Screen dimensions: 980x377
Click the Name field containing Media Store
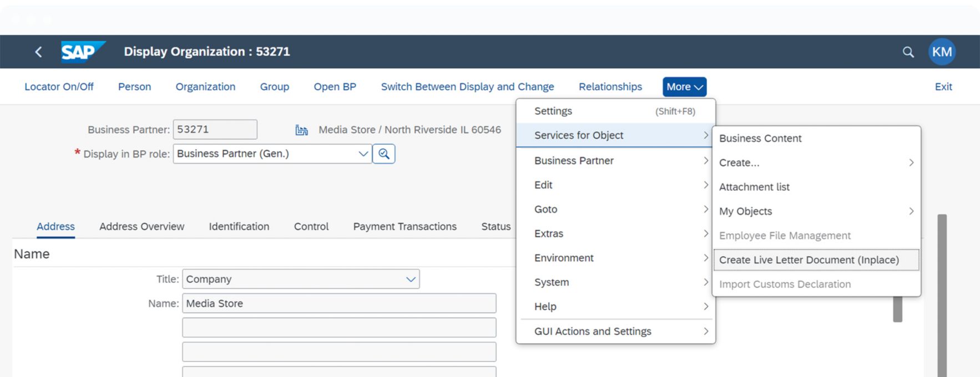[x=339, y=303]
